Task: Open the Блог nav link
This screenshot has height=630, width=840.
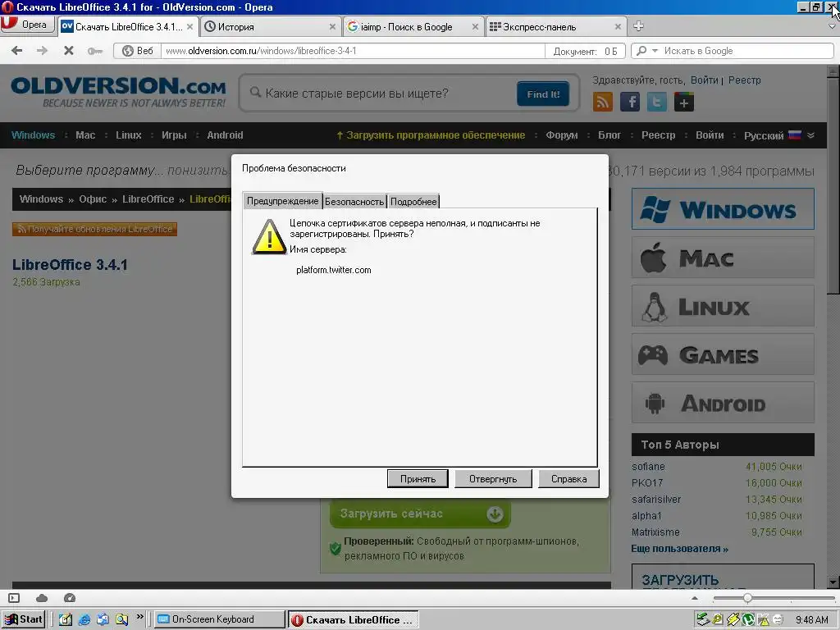Action: click(x=609, y=135)
